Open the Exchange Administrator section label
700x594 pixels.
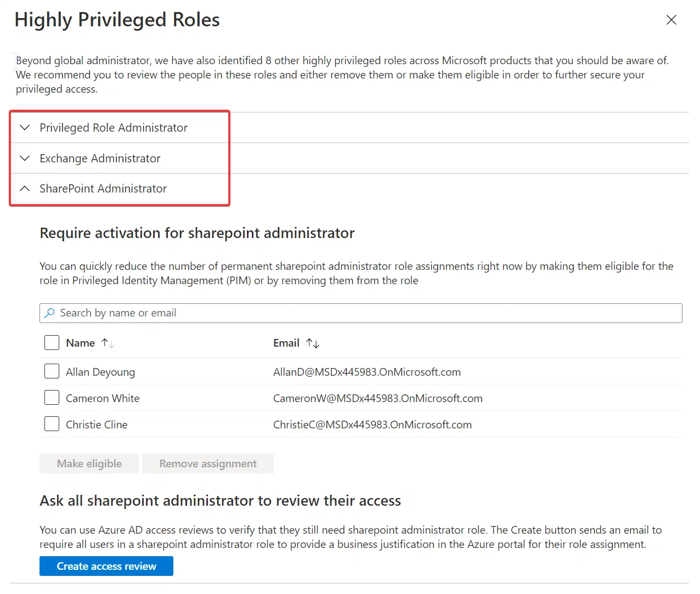coord(100,159)
